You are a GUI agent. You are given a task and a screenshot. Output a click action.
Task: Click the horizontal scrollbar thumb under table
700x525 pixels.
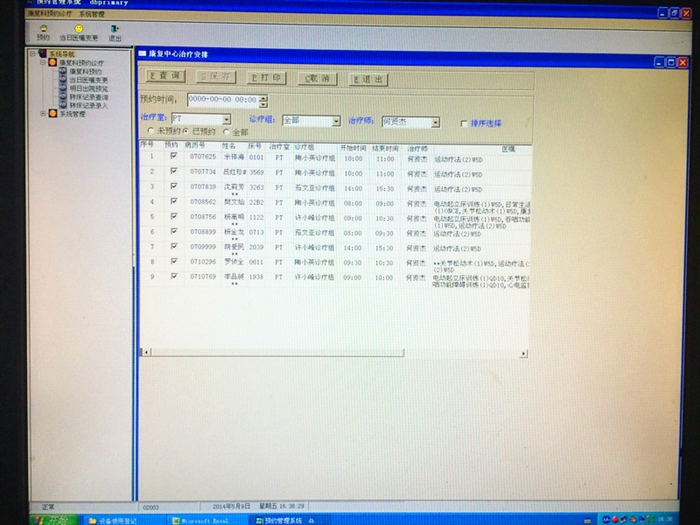(277, 352)
